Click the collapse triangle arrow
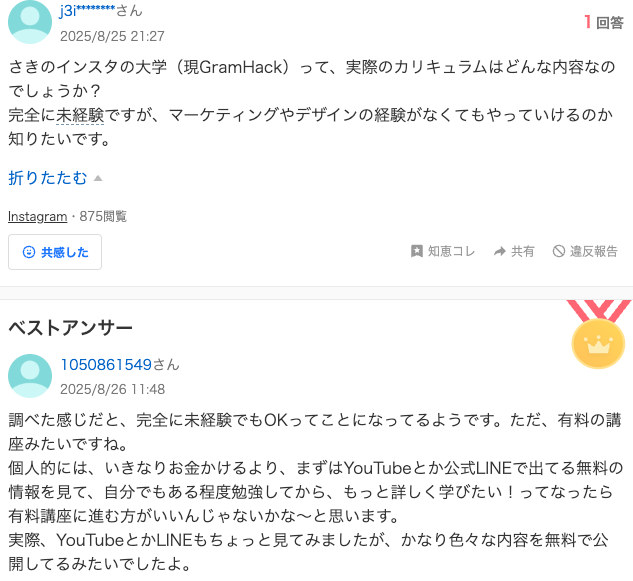Image resolution: width=633 pixels, height=581 pixels. [98, 178]
